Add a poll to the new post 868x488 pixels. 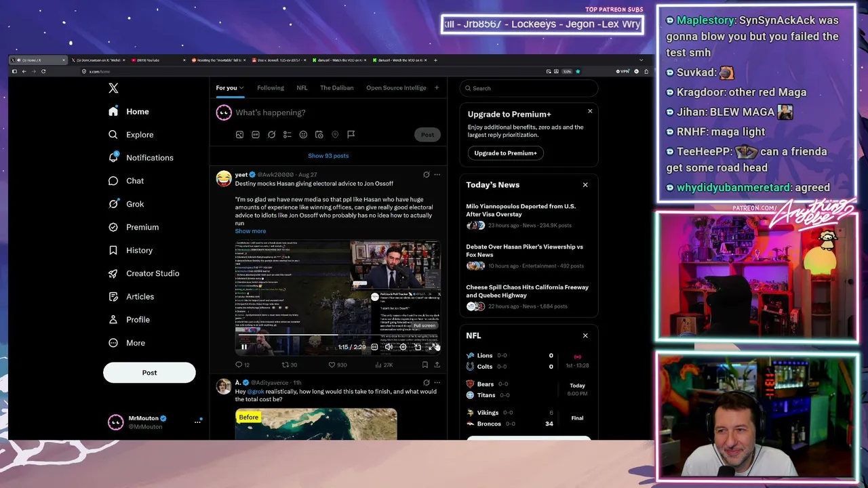point(288,135)
